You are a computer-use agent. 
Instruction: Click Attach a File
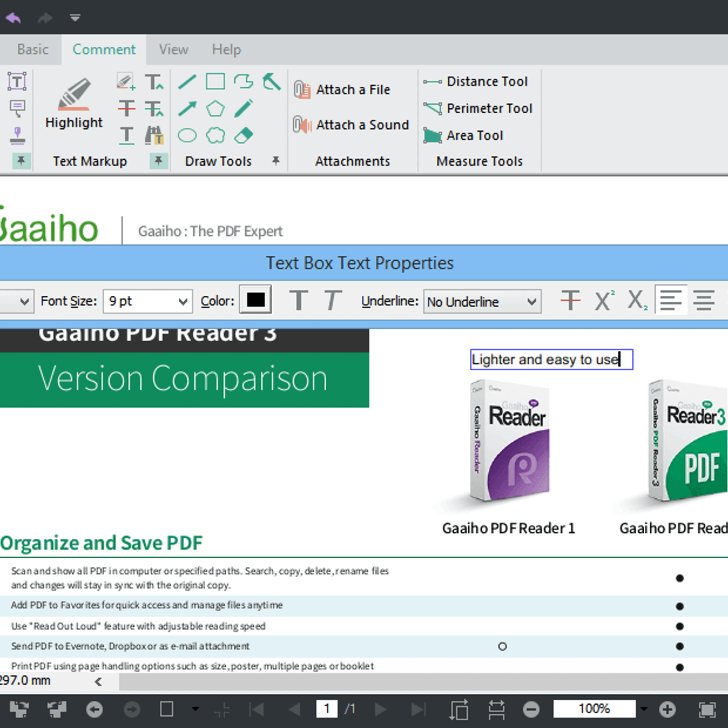coord(342,90)
